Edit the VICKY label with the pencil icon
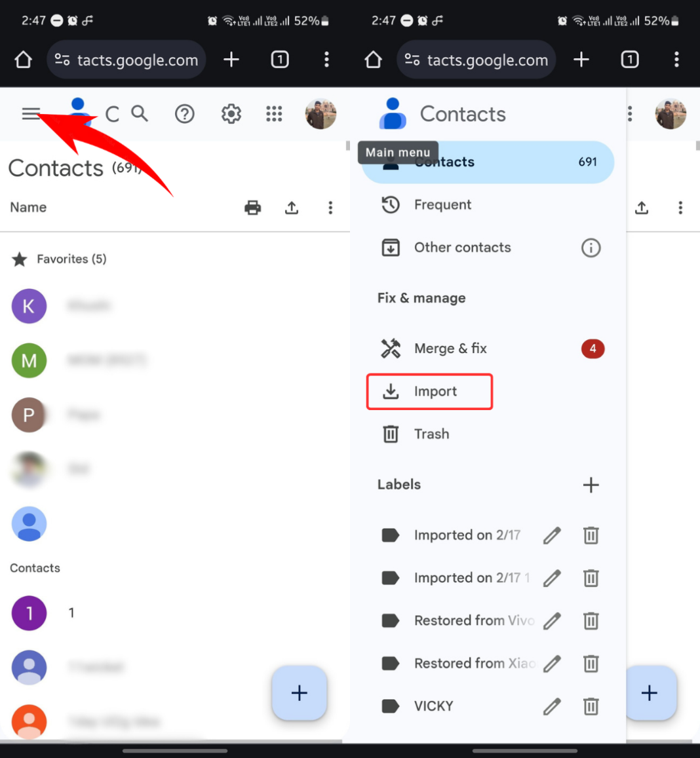The image size is (700, 758). pos(551,706)
